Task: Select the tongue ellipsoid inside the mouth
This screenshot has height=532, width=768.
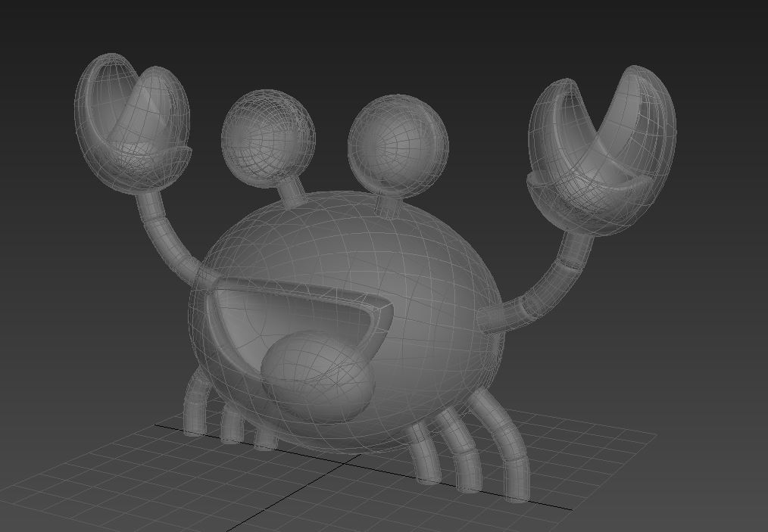Action: (318, 377)
